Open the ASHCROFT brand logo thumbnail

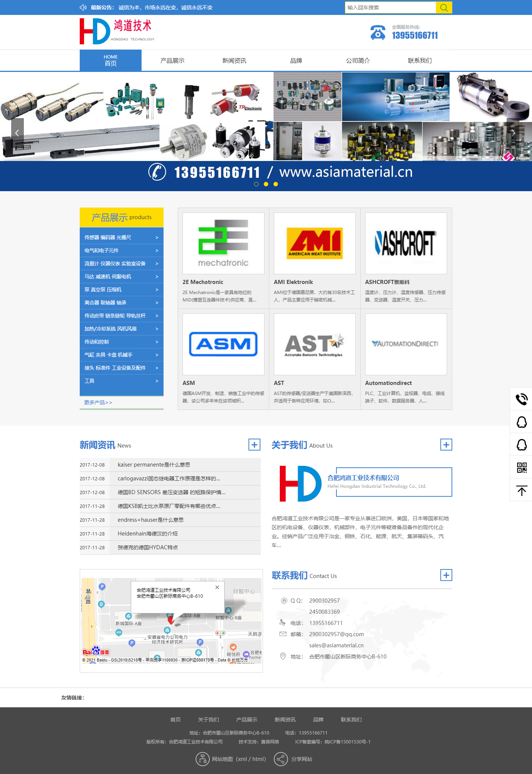tap(406, 243)
